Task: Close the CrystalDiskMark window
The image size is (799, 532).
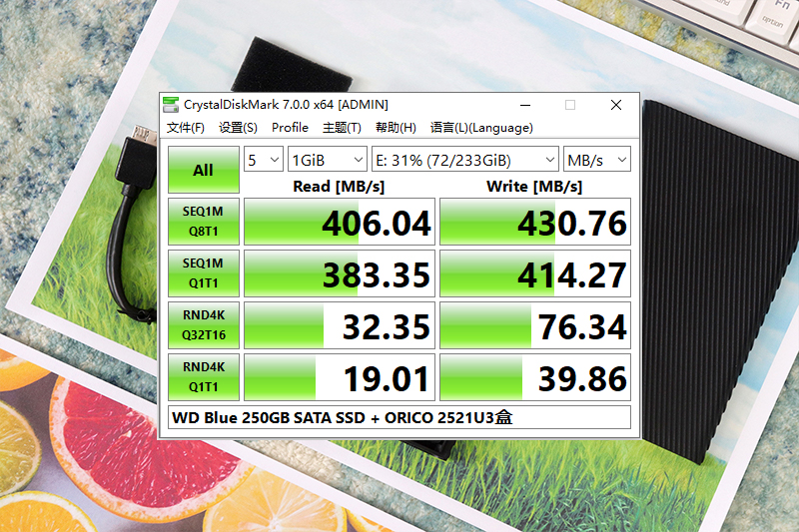Action: (x=616, y=105)
